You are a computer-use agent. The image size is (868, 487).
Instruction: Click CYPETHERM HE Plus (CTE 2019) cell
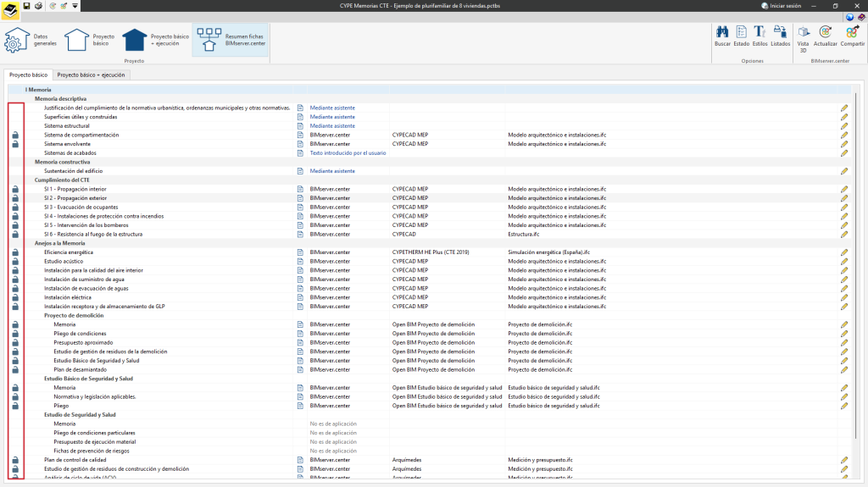coord(431,252)
